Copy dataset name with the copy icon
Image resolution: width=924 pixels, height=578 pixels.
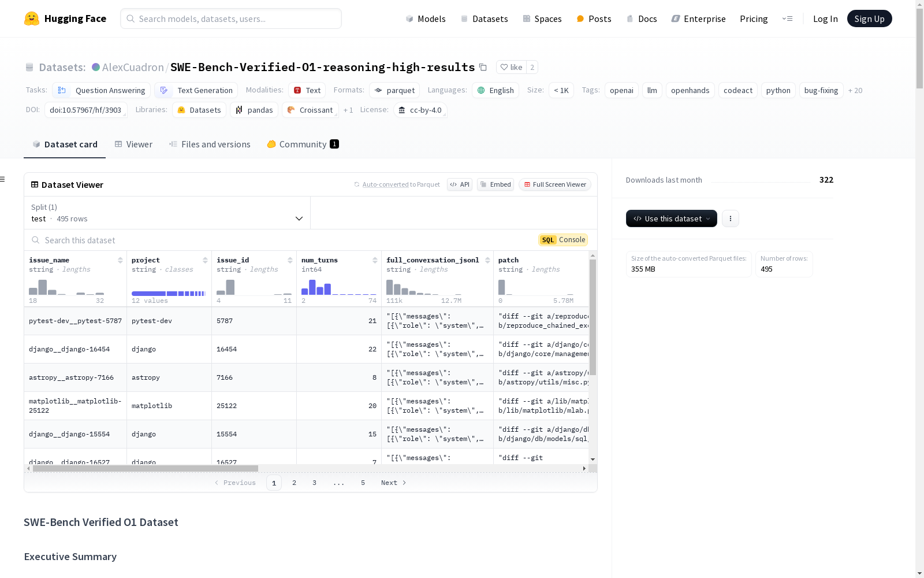coord(483,67)
